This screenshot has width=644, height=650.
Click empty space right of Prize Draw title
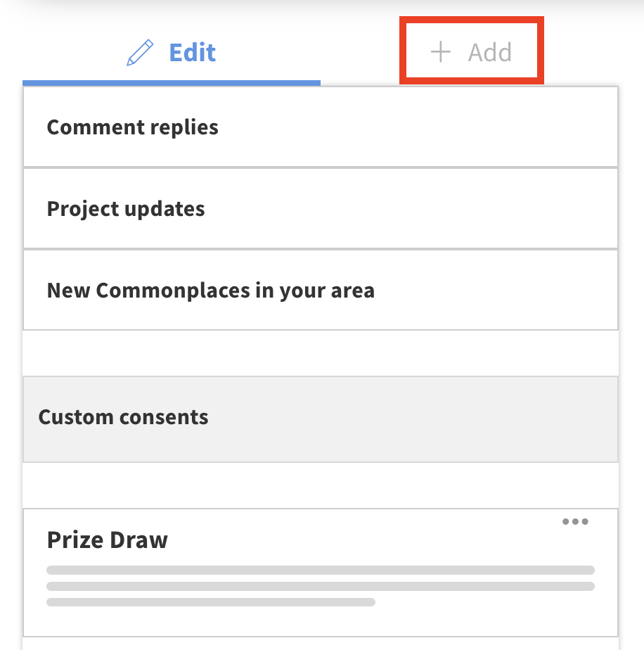[x=366, y=540]
